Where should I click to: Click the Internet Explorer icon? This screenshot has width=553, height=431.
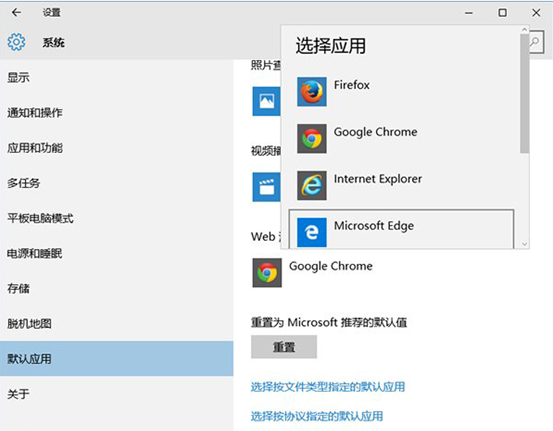[x=311, y=186]
